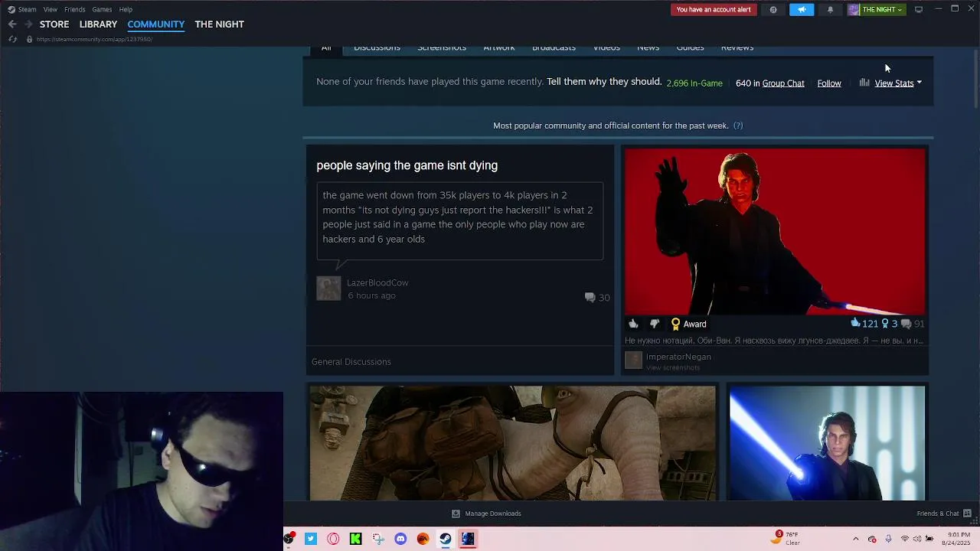Open the View menu
Screen dimensions: 980x551
(50, 9)
